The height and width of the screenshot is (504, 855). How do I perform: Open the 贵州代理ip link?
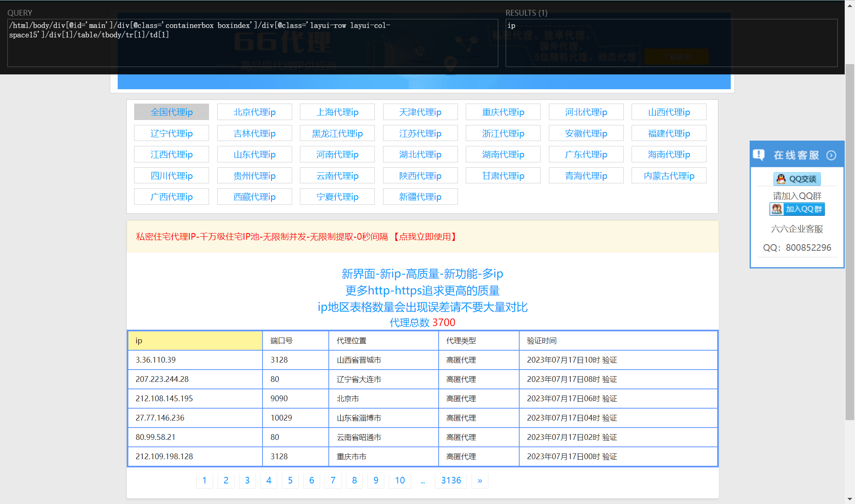[254, 176]
